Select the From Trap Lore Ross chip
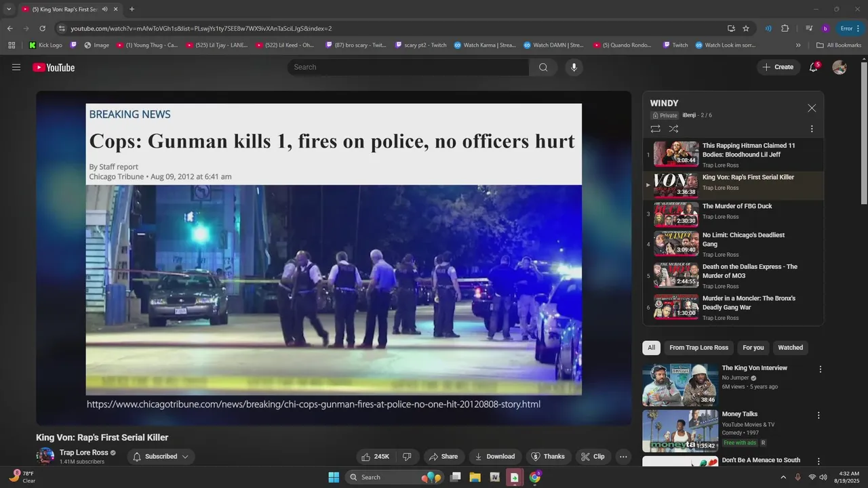 [x=698, y=348]
